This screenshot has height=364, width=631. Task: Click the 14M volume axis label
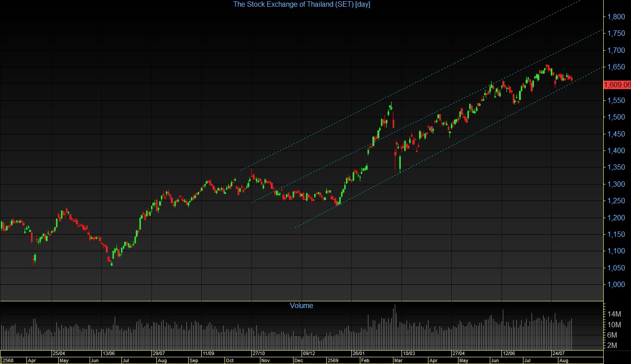[x=614, y=314]
